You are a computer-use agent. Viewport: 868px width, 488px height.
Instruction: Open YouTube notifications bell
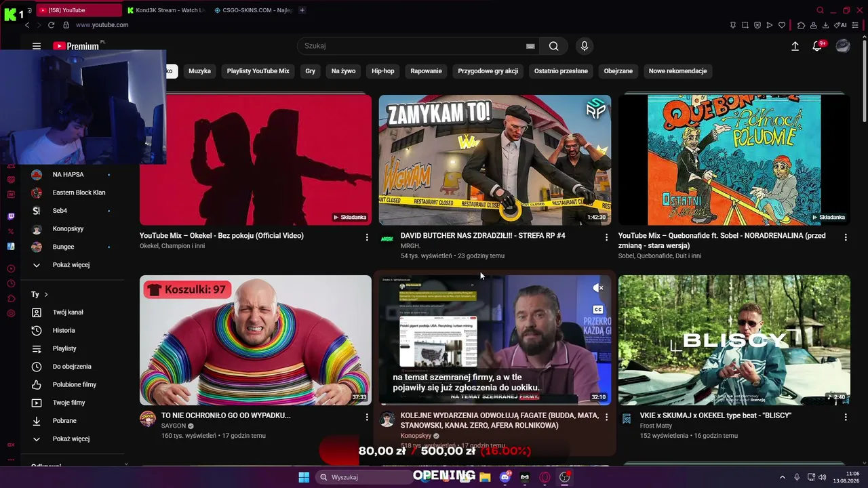[x=818, y=46]
